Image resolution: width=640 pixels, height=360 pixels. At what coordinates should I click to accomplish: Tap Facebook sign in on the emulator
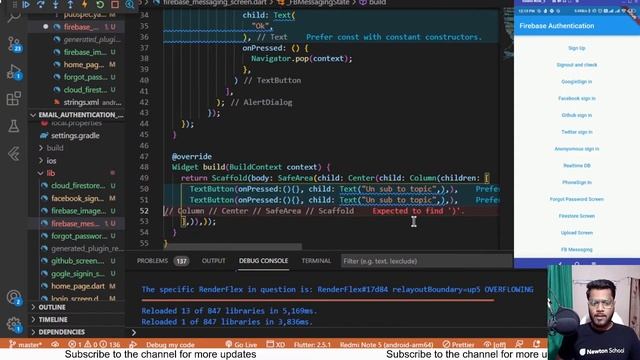point(577,98)
